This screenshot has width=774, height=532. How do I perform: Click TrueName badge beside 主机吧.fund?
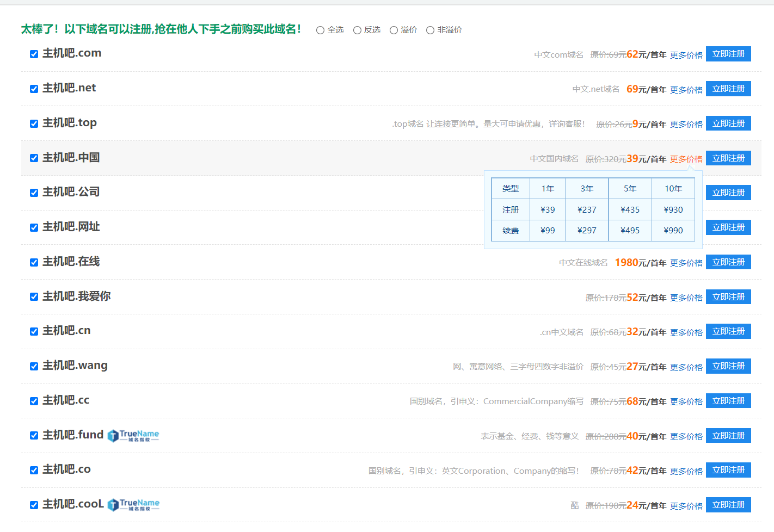click(x=133, y=436)
